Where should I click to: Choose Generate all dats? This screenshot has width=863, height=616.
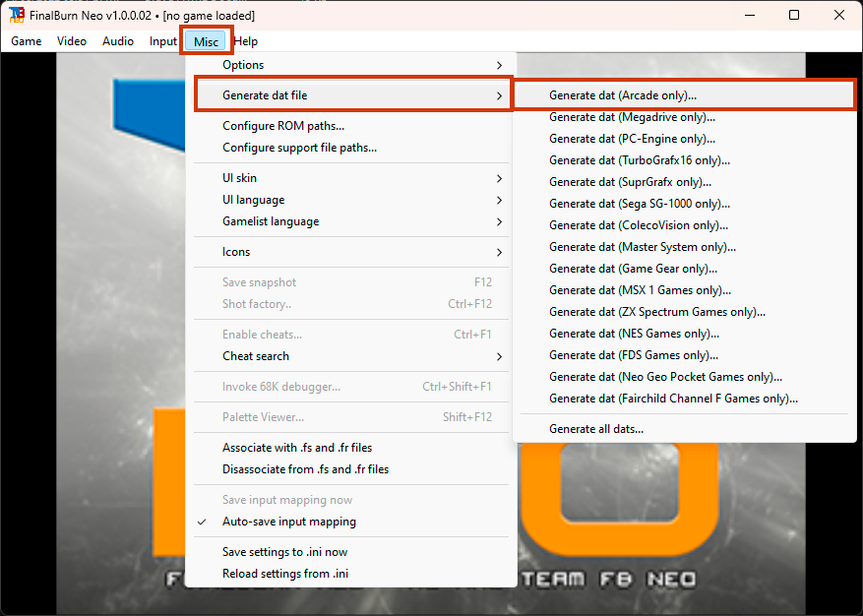click(x=684, y=429)
